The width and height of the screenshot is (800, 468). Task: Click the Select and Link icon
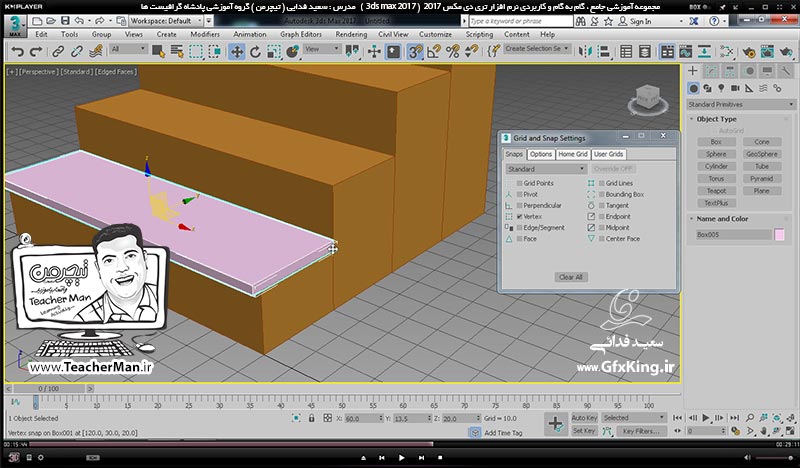click(x=58, y=52)
